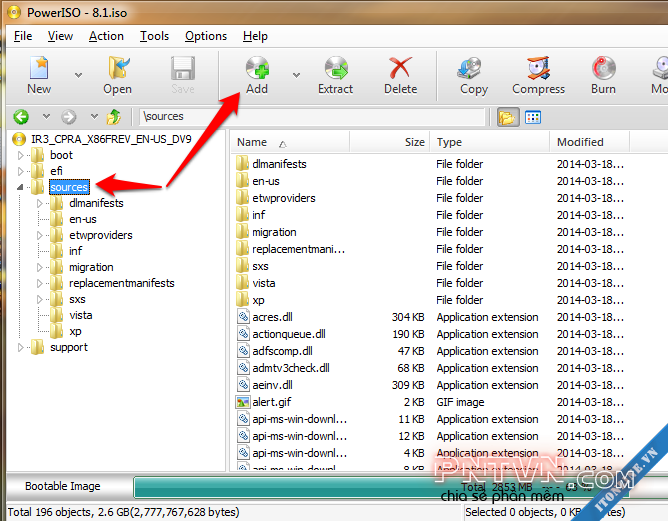Viewport: 668px width, 521px height.
Task: Click the Copy disc toolbar icon
Action: 470,68
